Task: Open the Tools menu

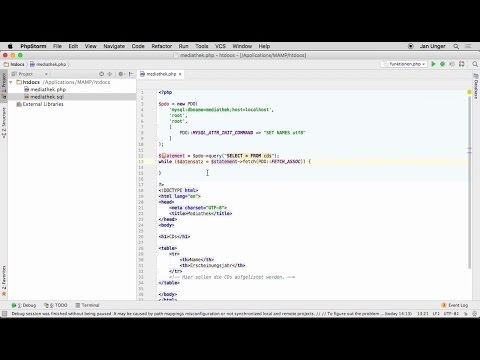Action: click(x=202, y=46)
